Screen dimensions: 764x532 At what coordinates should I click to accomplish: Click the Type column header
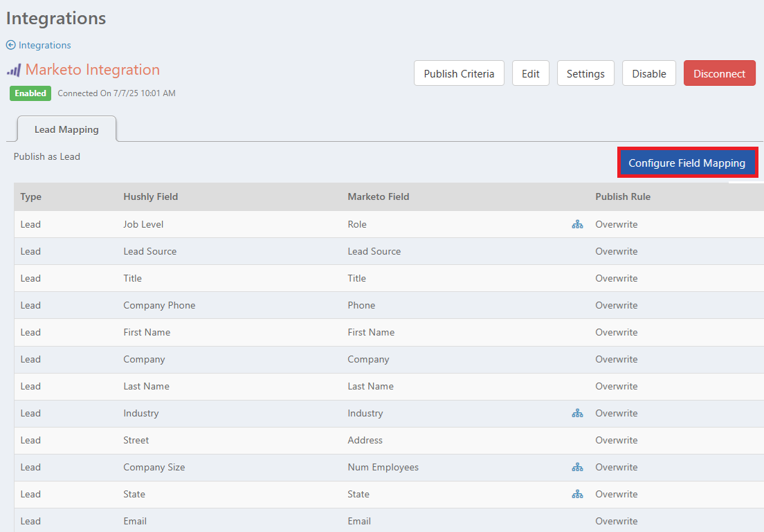click(x=30, y=197)
